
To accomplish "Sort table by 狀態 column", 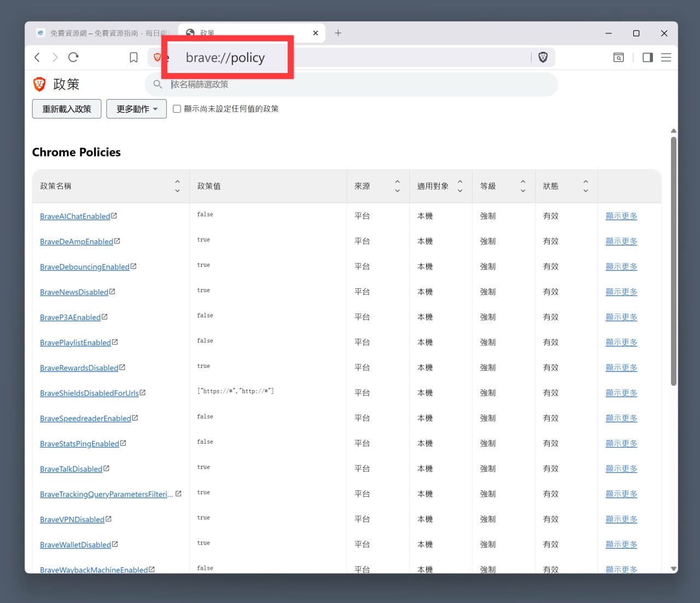I will (x=586, y=186).
